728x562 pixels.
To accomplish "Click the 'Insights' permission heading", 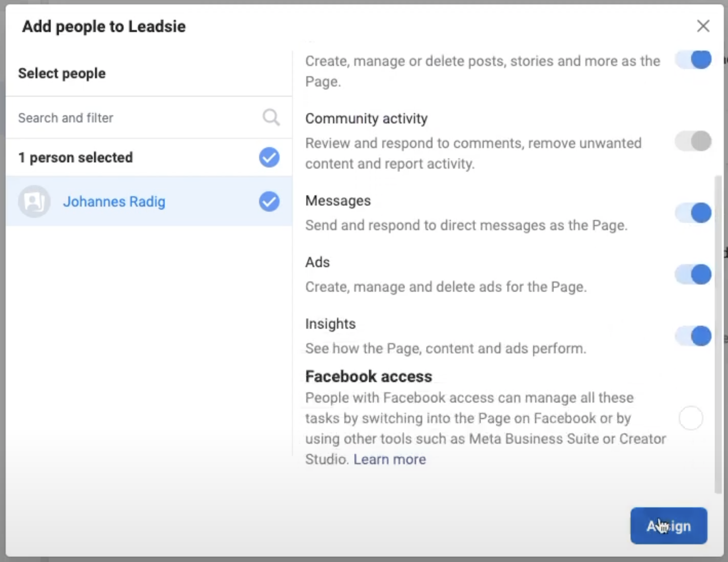I will tap(330, 324).
